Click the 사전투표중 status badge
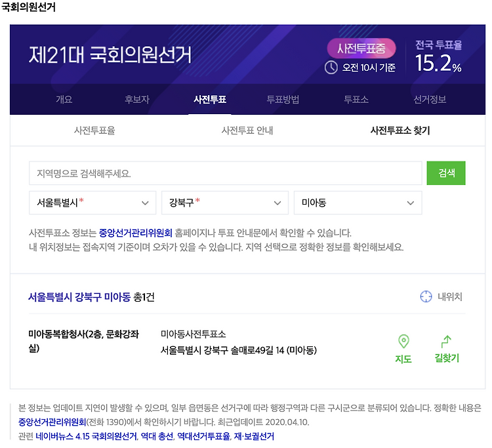The image size is (492, 448). click(x=361, y=49)
